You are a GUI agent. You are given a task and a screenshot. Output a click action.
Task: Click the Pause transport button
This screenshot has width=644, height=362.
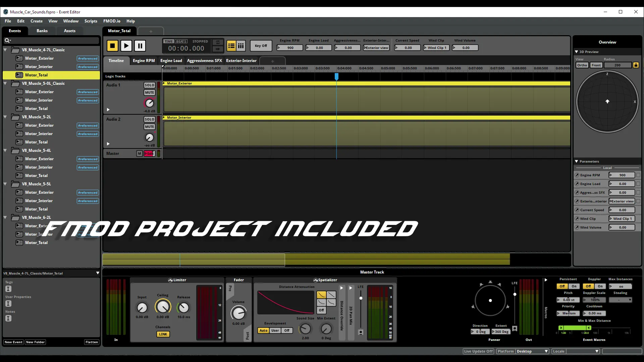coord(140,46)
